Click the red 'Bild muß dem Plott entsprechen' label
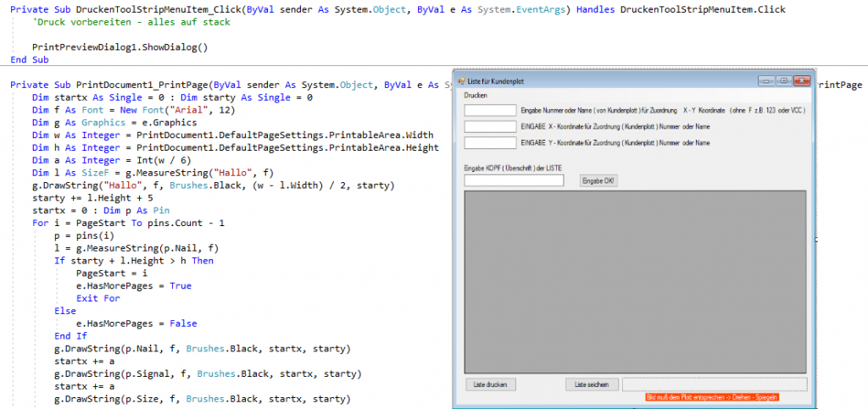Viewport: 868px width, 409px height. click(712, 397)
